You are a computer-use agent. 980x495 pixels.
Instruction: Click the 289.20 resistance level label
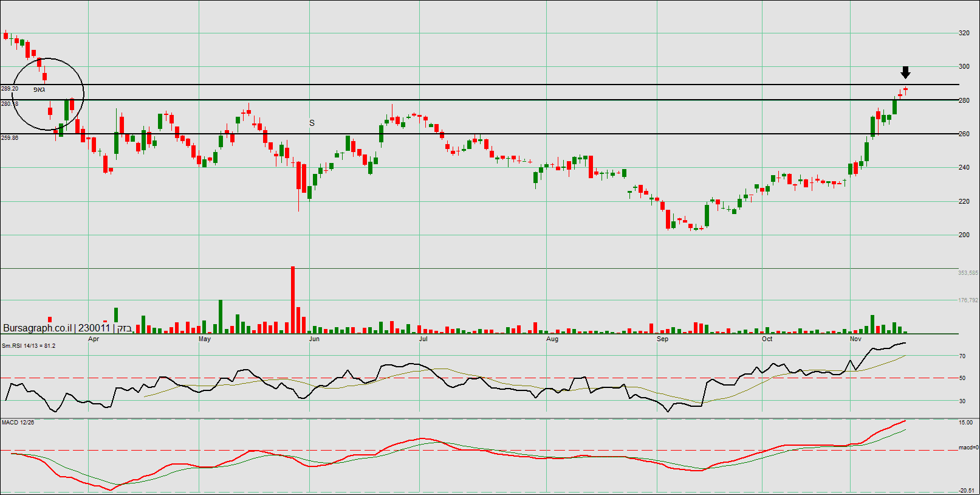(10, 89)
